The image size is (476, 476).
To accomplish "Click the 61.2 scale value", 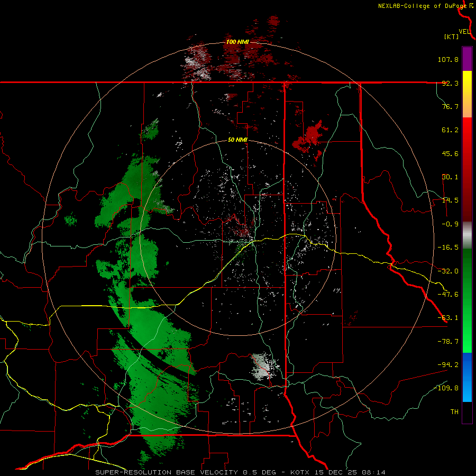I will pos(450,130).
